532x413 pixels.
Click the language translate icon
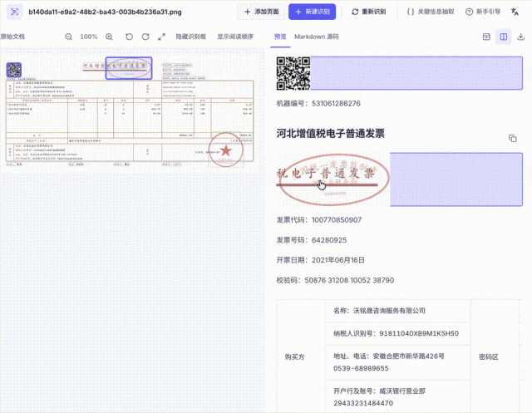(x=515, y=12)
